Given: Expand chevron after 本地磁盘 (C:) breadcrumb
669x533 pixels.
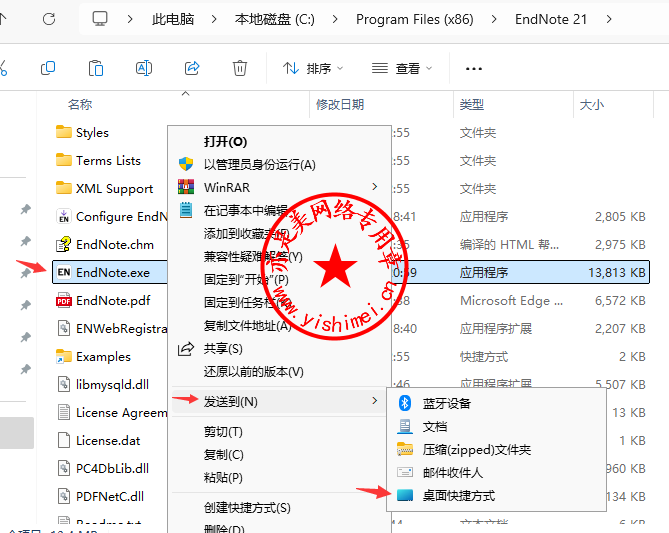Looking at the screenshot, I should (335, 19).
